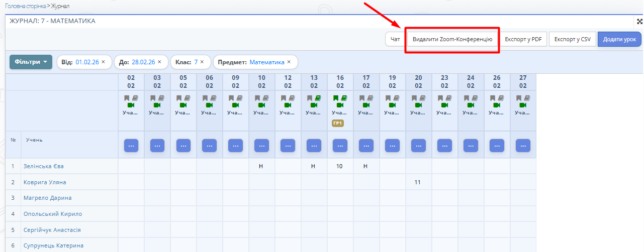Remove the 'Від: 01.02.26' filter chip

click(x=103, y=62)
